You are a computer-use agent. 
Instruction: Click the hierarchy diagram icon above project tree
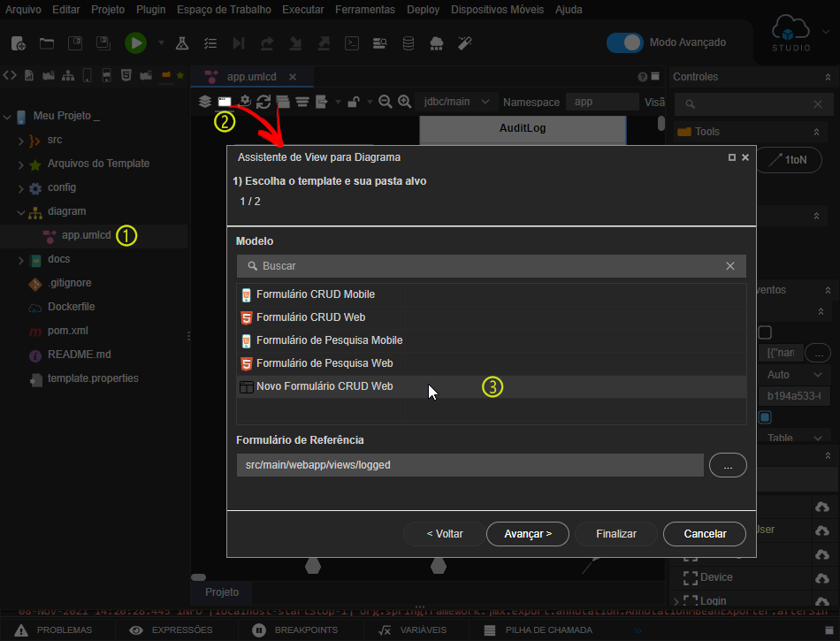68,75
